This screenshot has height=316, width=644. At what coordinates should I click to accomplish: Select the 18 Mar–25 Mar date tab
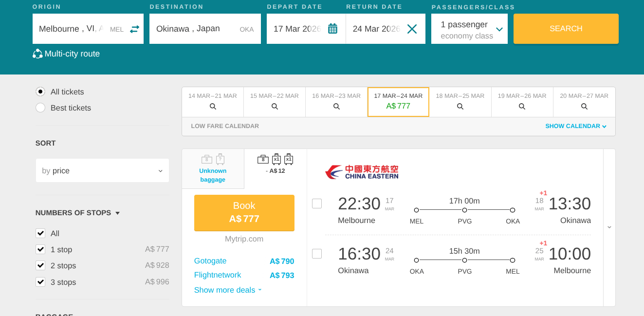click(x=460, y=102)
